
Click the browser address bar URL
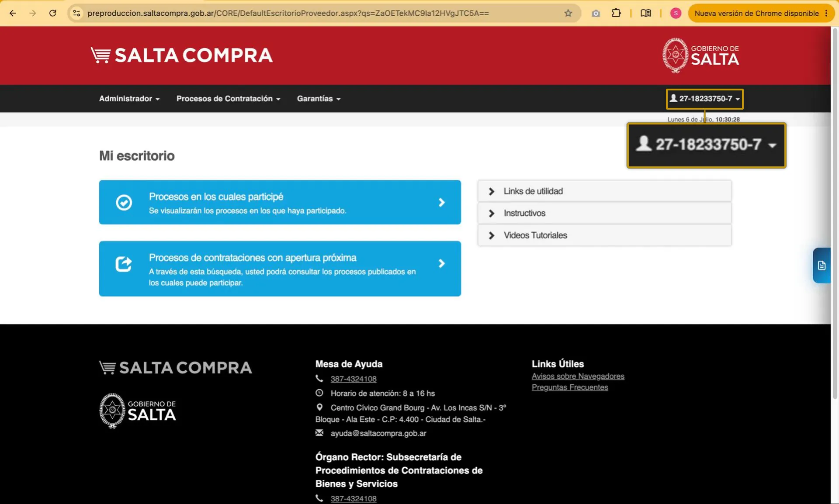coord(288,13)
